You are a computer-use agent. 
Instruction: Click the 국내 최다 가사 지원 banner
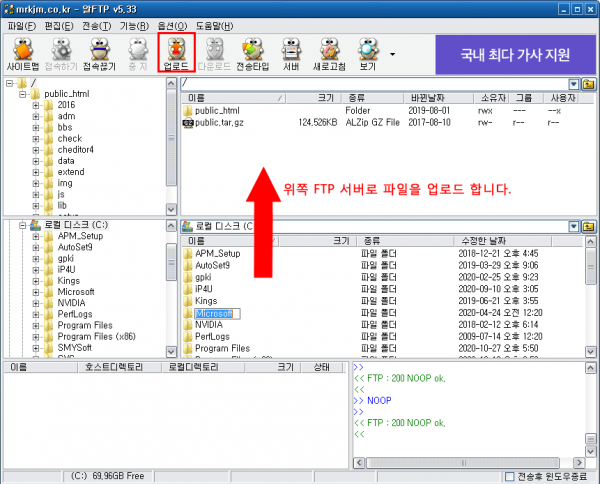click(x=515, y=55)
